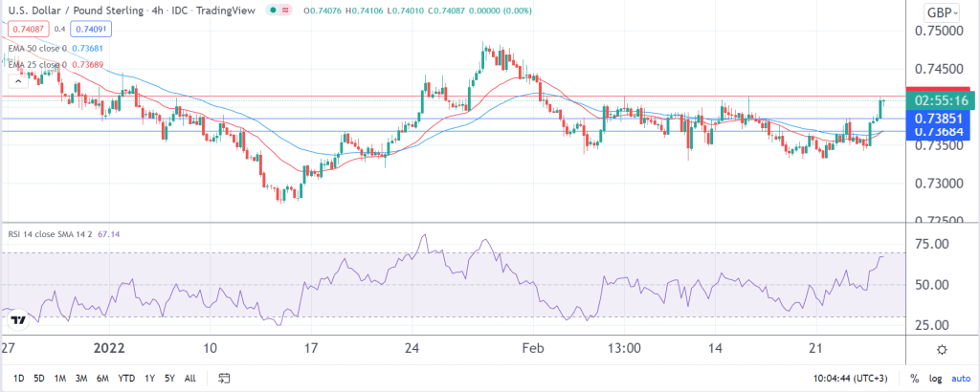The image size is (980, 392).
Task: Open timezone menu 10:04:44 (UTC+3)
Action: pyautogui.click(x=851, y=379)
